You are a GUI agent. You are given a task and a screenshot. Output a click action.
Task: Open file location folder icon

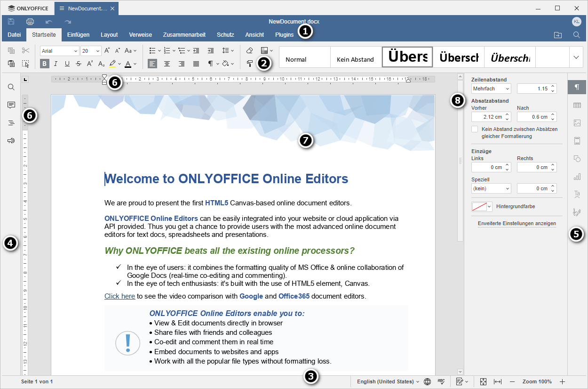tap(558, 35)
